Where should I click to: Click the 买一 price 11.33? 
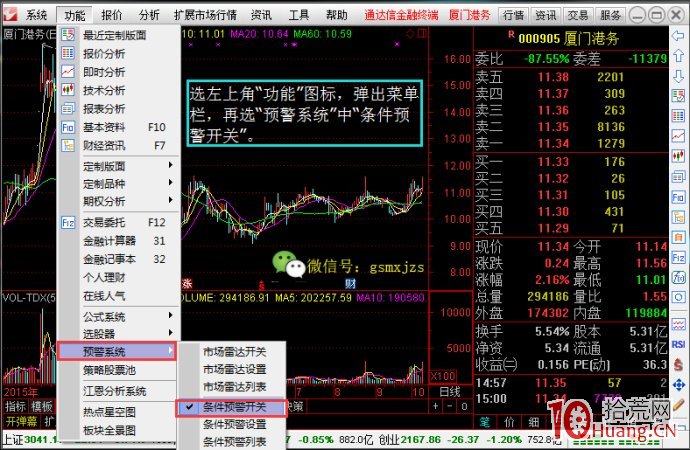click(553, 162)
